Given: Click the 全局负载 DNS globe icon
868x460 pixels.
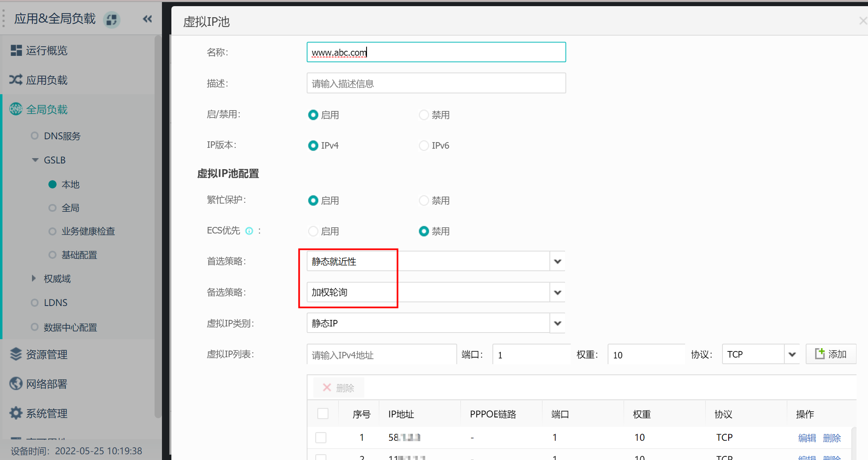Looking at the screenshot, I should 16,109.
